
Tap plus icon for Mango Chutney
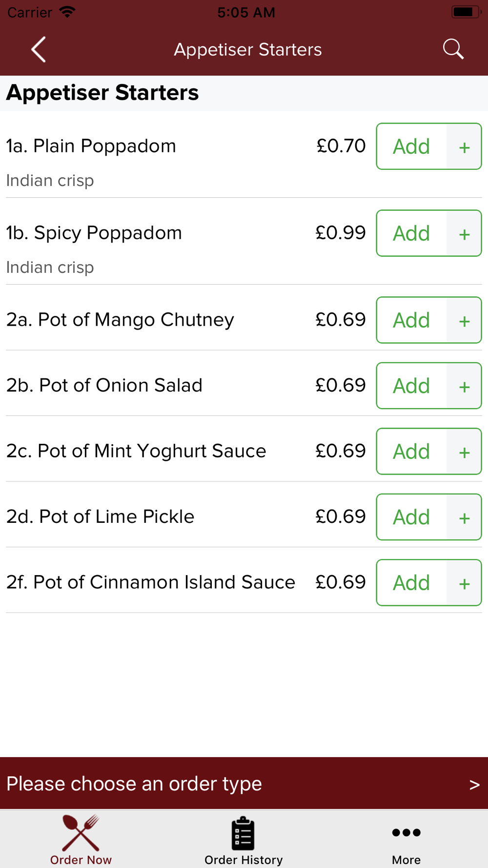tap(464, 320)
